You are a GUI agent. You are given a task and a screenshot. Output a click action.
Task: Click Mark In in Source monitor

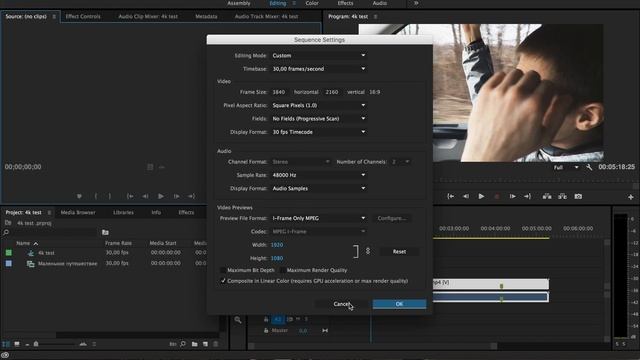(x=96, y=196)
